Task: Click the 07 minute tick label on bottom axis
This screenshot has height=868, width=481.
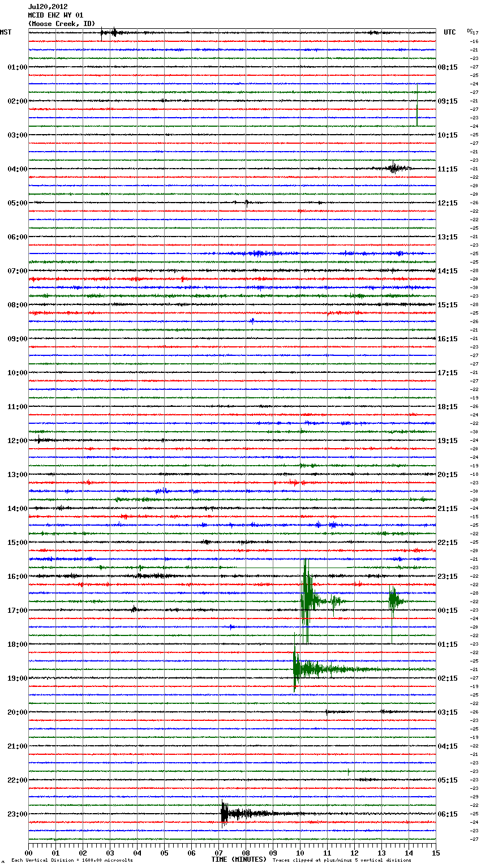Action: click(218, 853)
